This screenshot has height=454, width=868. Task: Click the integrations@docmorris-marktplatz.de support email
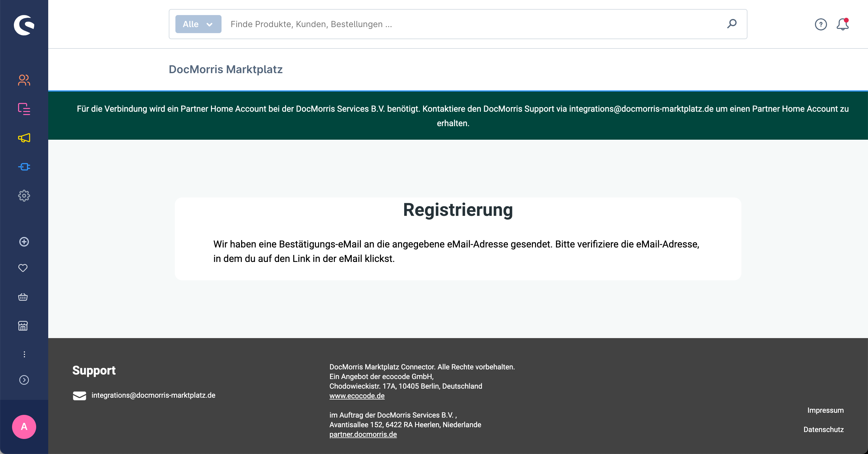click(x=153, y=395)
